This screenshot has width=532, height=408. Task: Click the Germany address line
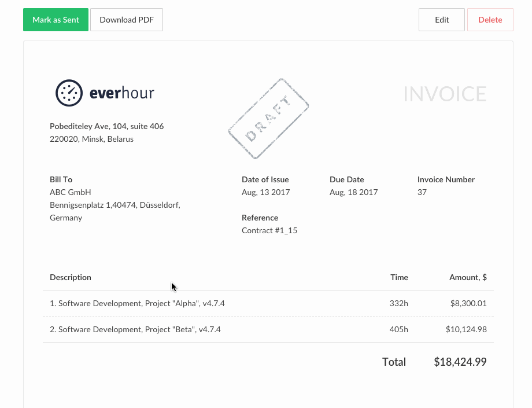point(66,218)
